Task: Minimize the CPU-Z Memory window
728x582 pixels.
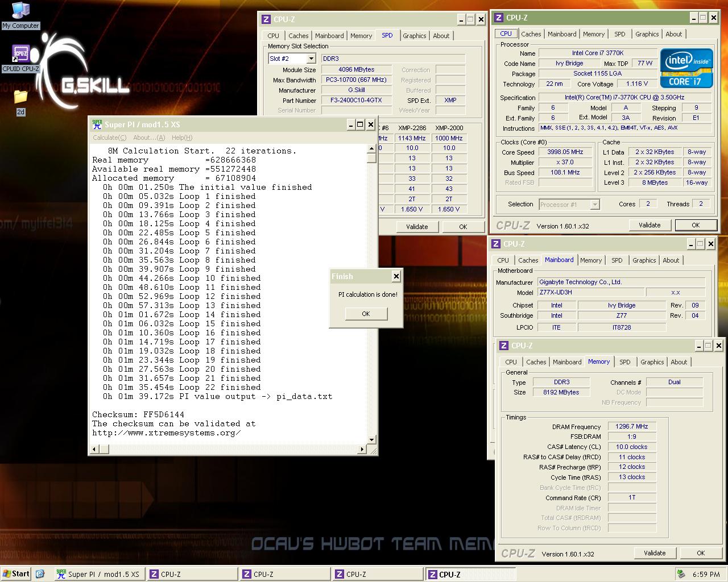Action: point(698,346)
